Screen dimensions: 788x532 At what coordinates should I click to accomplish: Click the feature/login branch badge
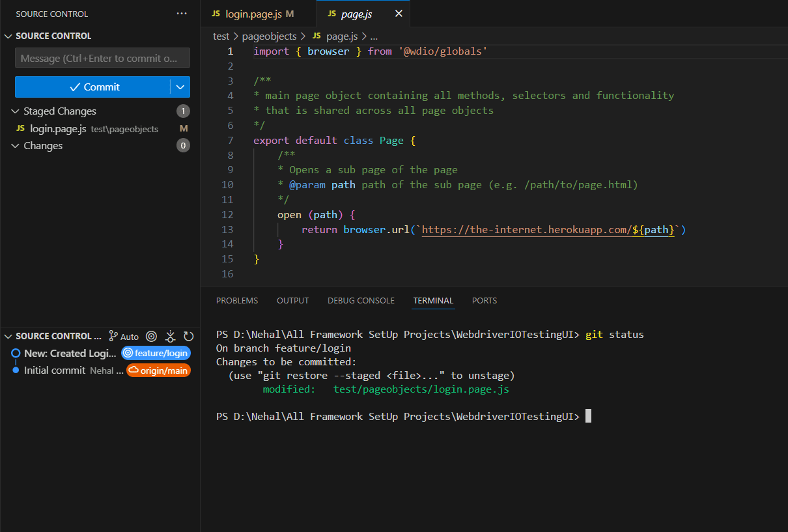click(156, 353)
